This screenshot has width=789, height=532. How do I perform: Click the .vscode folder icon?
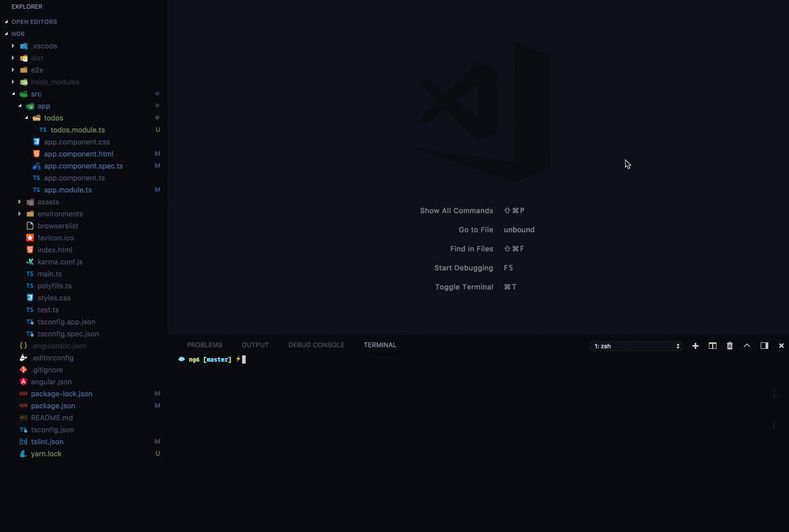[x=23, y=46]
